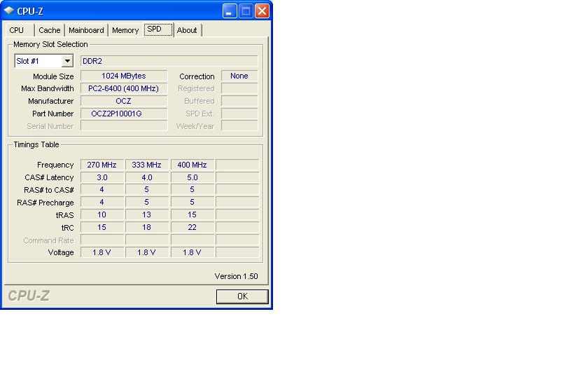Click the tRAS value 13
This screenshot has height=368, width=588.
coord(146,214)
